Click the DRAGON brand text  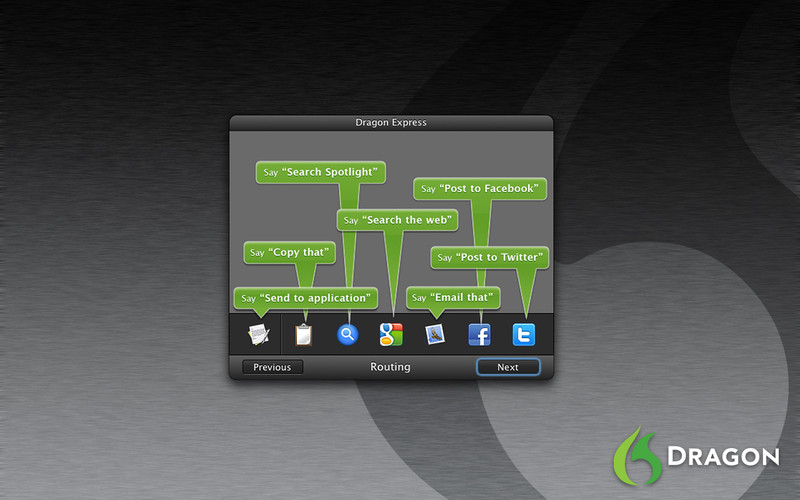click(723, 456)
